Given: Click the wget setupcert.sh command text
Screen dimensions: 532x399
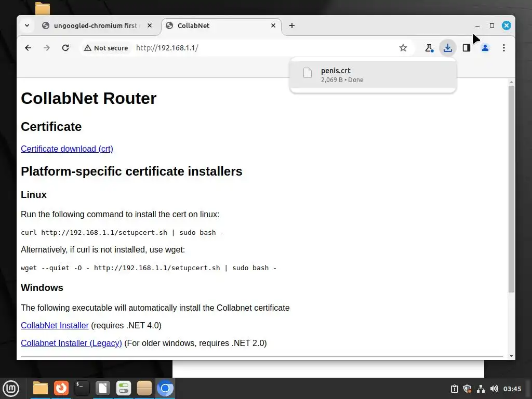Looking at the screenshot, I should click(149, 268).
